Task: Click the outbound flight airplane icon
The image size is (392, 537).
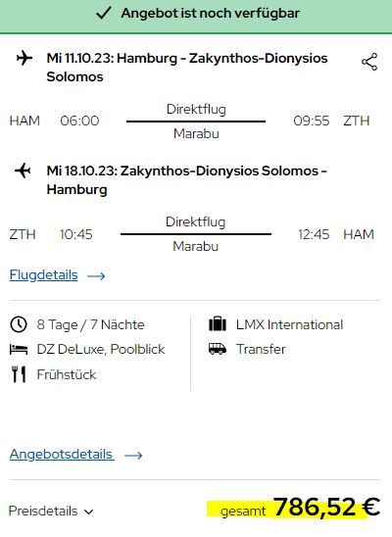Action: coord(24,58)
